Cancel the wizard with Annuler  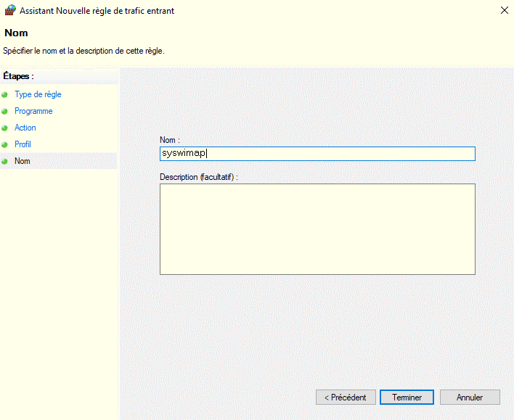click(470, 397)
